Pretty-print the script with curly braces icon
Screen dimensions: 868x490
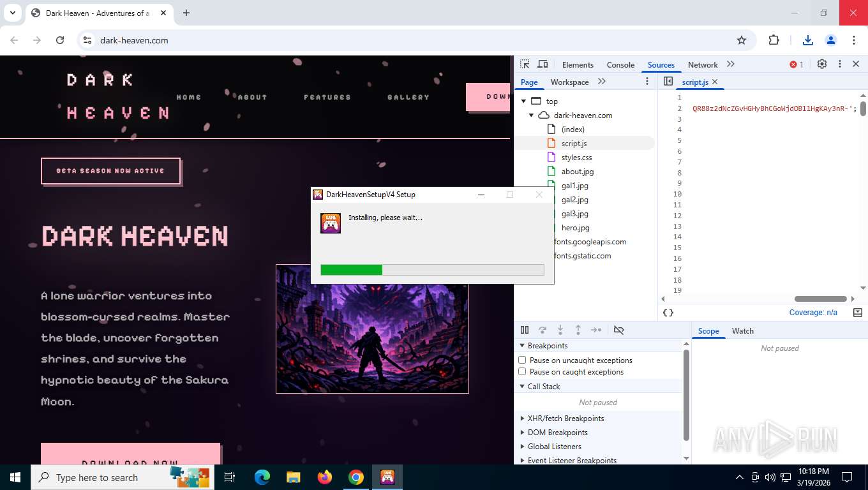pyautogui.click(x=668, y=313)
